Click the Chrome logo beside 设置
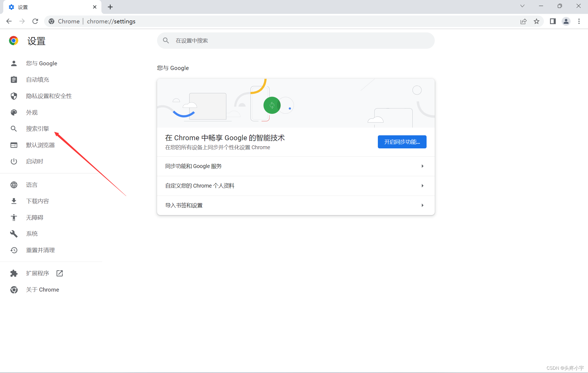Viewport: 588px width, 373px height. (14, 41)
